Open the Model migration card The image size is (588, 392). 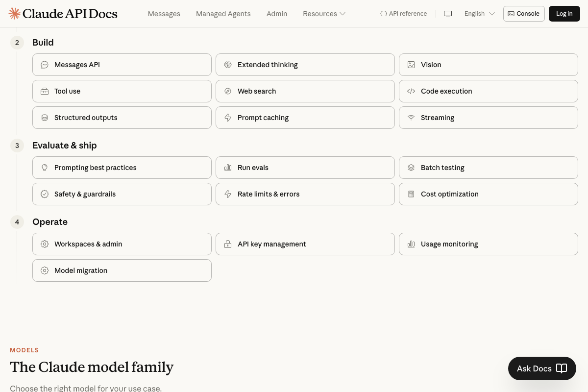pos(122,270)
